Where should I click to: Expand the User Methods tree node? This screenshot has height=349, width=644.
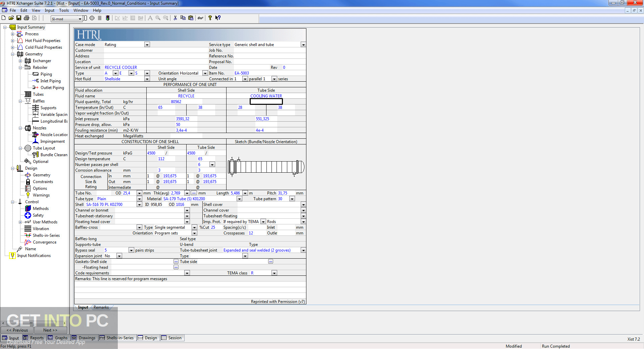(20, 222)
